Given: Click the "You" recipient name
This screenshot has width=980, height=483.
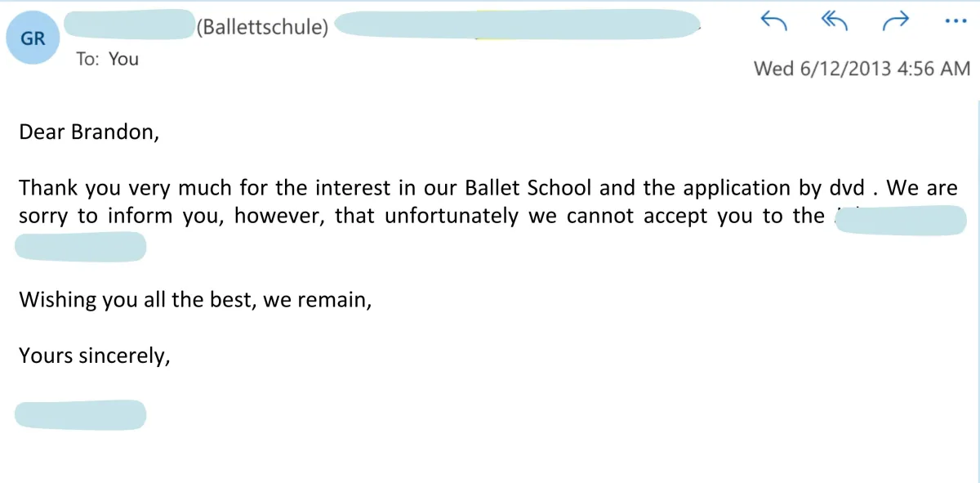Looking at the screenshot, I should tap(123, 59).
